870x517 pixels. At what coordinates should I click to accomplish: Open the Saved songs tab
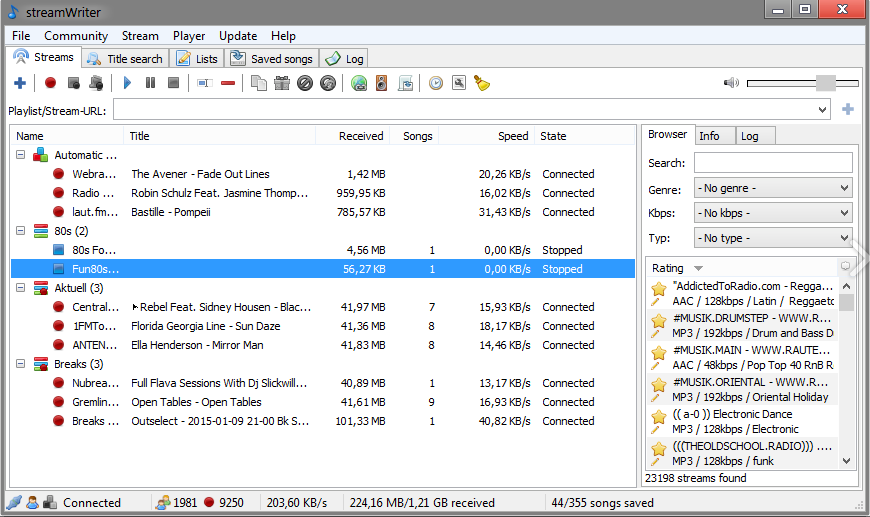(x=272, y=59)
